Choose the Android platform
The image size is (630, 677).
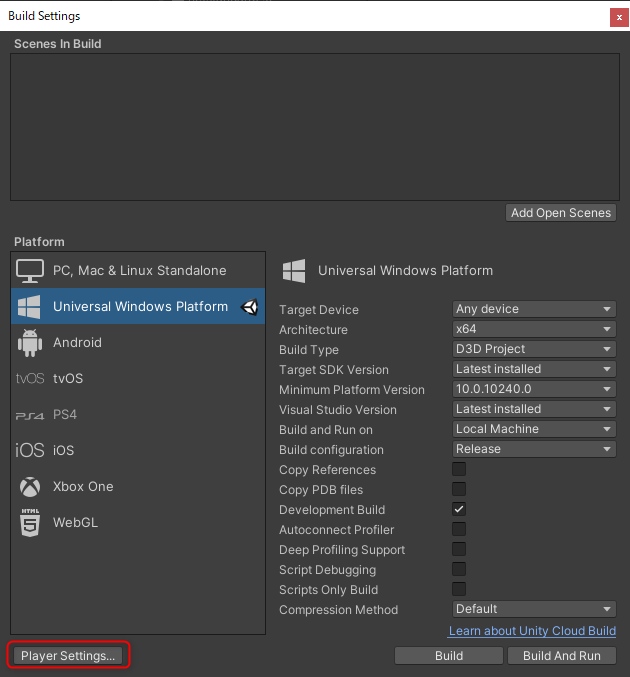(x=138, y=342)
